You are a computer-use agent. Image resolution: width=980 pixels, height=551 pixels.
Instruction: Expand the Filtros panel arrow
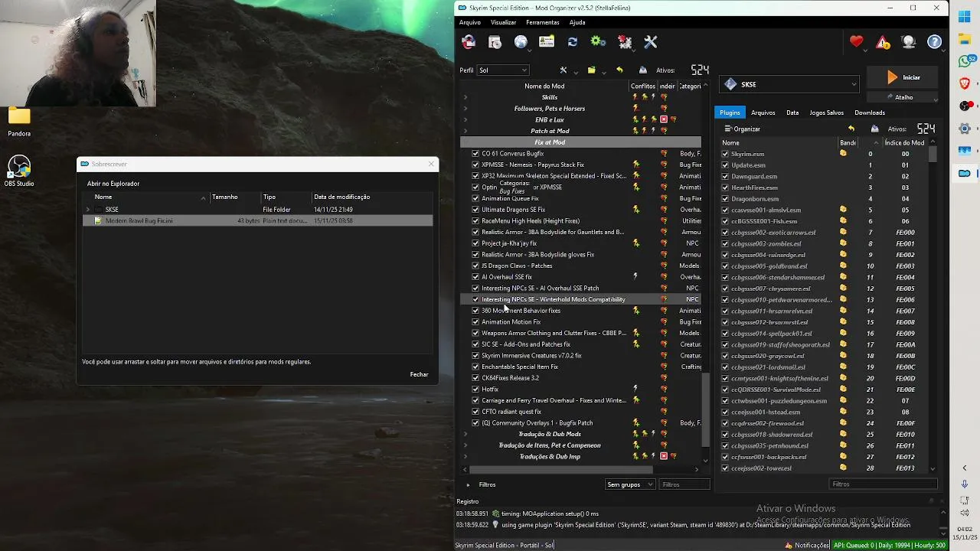coord(468,484)
